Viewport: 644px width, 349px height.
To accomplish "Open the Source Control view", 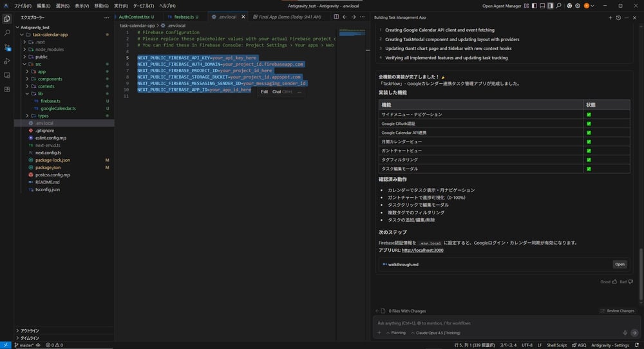I will [7, 47].
